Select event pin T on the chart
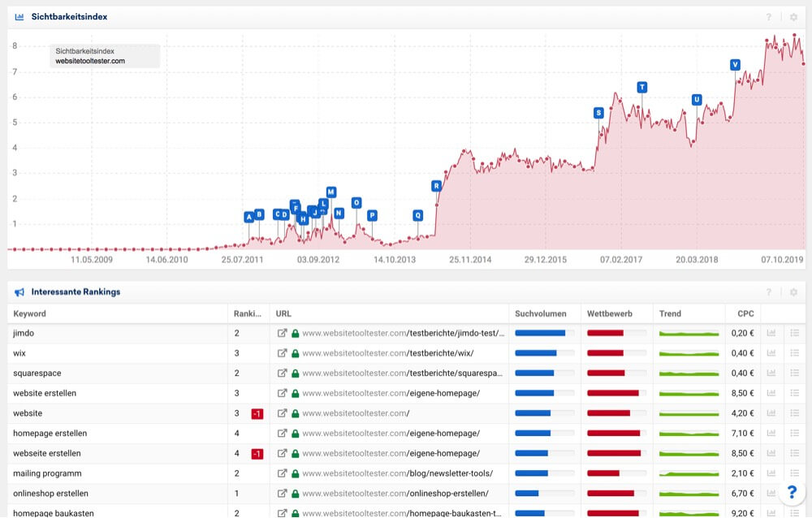The height and width of the screenshot is (518, 812). [x=642, y=87]
